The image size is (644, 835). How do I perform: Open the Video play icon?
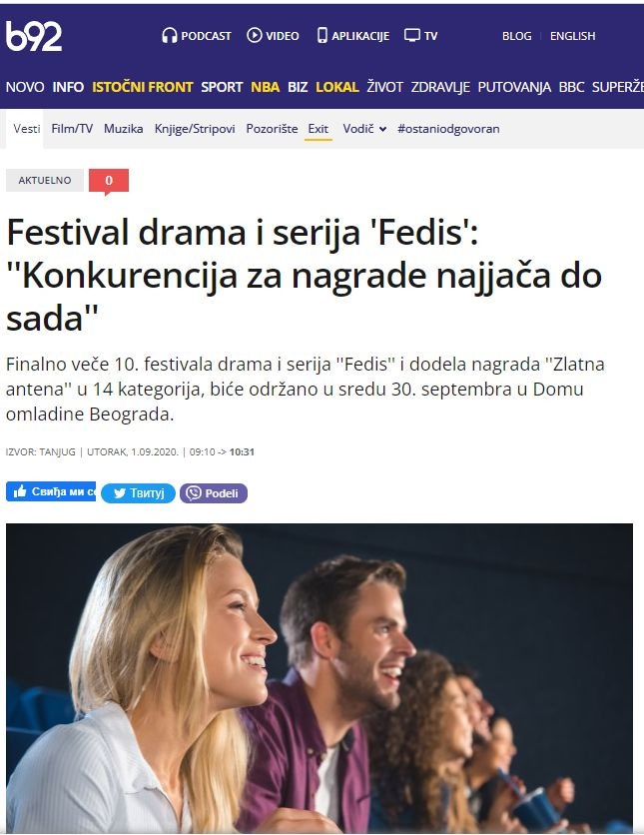tap(255, 35)
